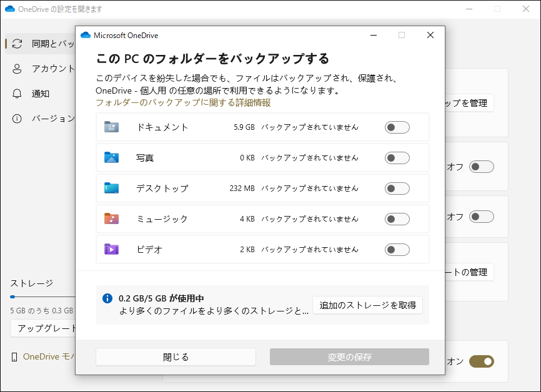Click the デスクトップ folder icon
Screen dimensions: 541x392
coord(111,189)
